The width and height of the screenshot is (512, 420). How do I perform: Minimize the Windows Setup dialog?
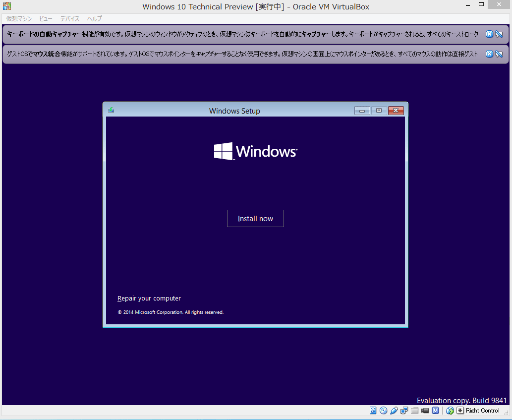coord(362,111)
